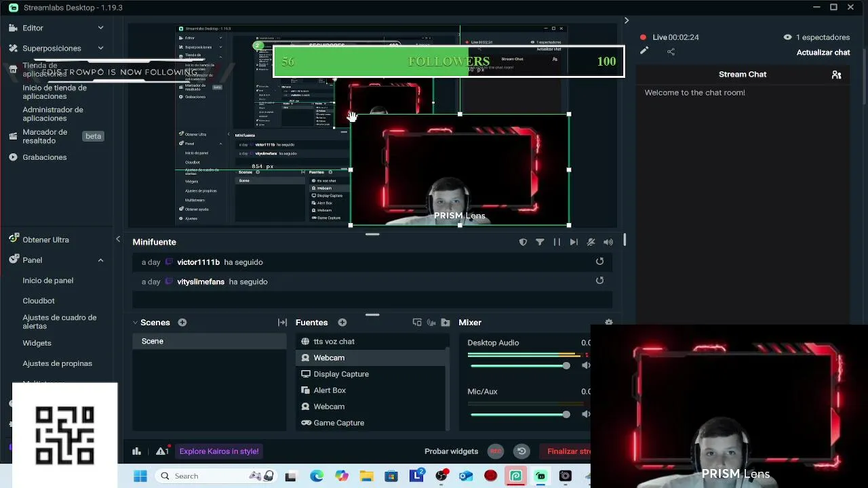Click the Probar widgets button

click(451, 451)
